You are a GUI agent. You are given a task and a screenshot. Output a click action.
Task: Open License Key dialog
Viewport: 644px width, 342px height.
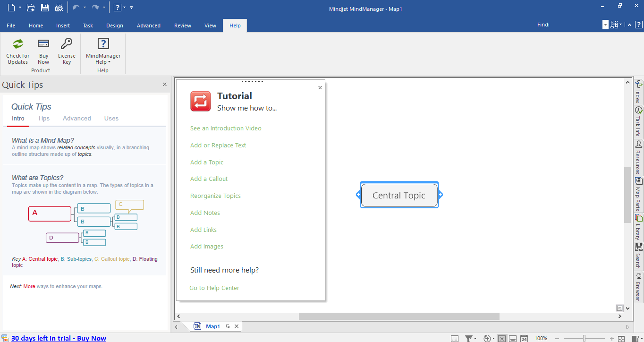click(x=67, y=51)
